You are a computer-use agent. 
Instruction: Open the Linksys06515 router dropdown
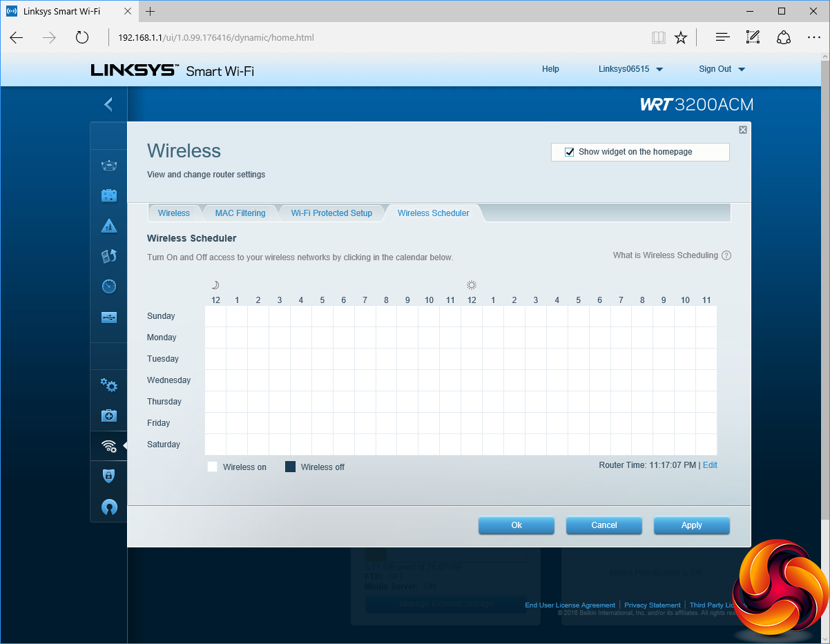(630, 69)
